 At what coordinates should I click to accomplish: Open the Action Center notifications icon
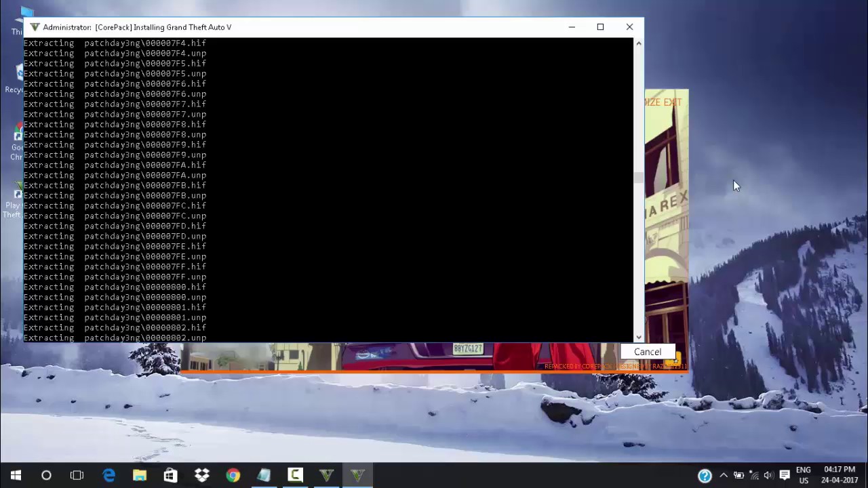tap(785, 476)
